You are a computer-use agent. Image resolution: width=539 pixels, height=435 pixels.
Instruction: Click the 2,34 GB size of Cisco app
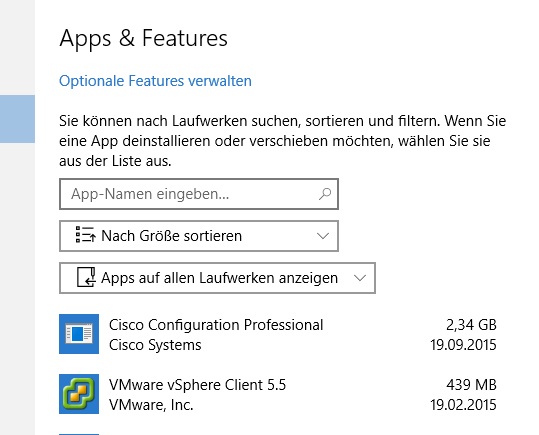(471, 325)
